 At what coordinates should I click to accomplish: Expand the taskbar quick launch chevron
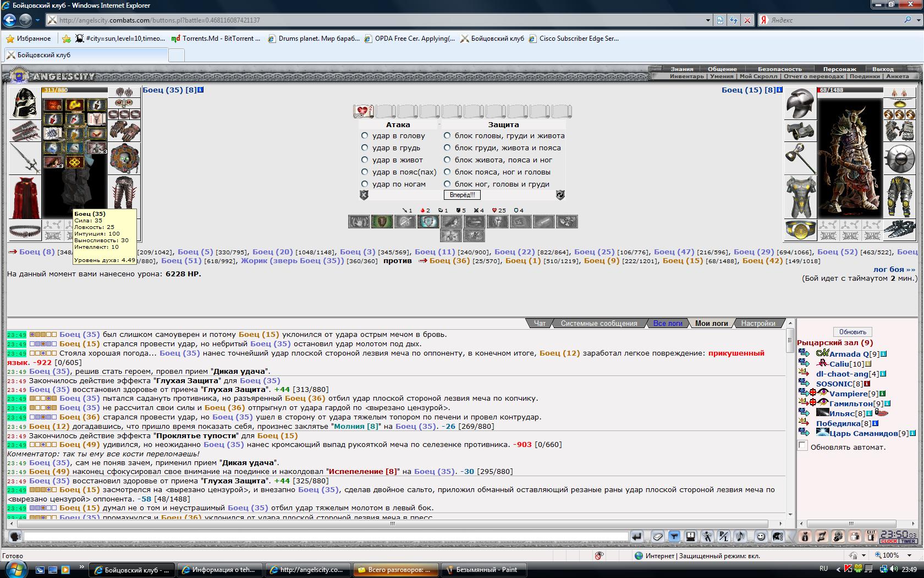pos(82,566)
